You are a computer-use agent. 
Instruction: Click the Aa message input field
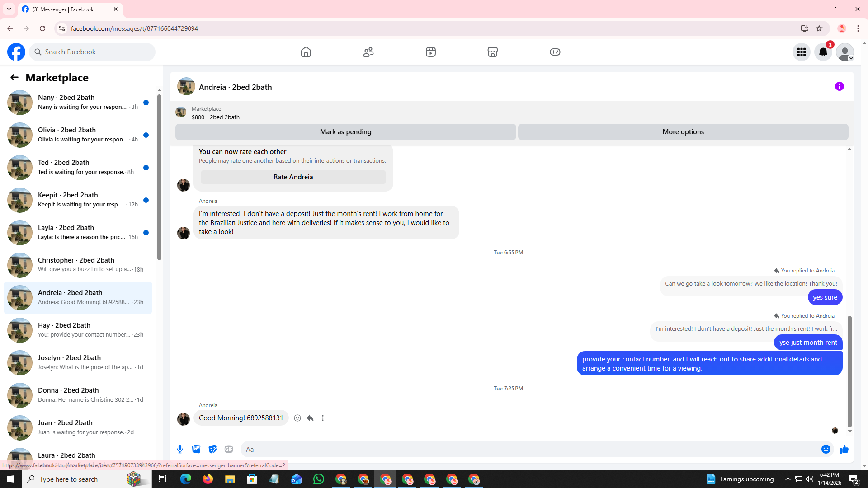point(529,449)
